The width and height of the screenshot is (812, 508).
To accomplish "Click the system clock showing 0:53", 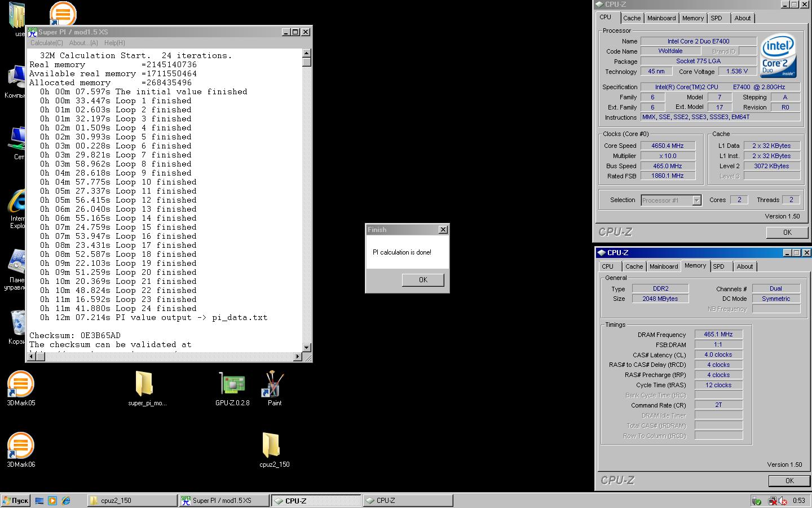I will click(799, 501).
